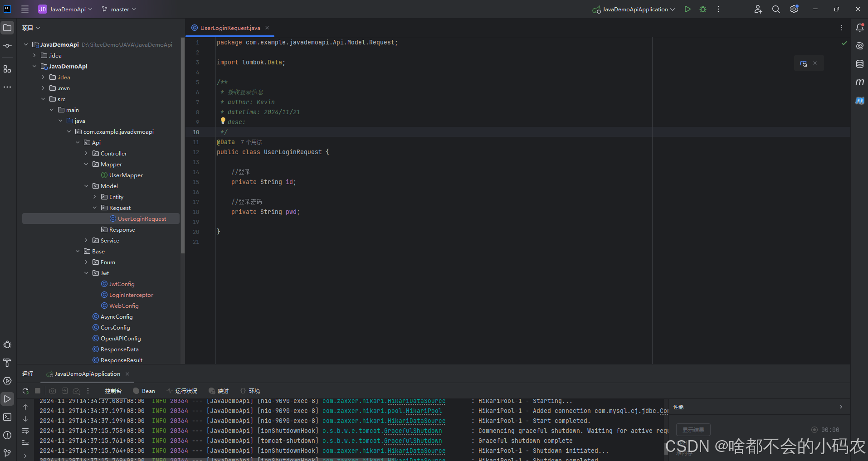Open the 映射 mappings tab
This screenshot has width=868, height=461.
click(219, 391)
